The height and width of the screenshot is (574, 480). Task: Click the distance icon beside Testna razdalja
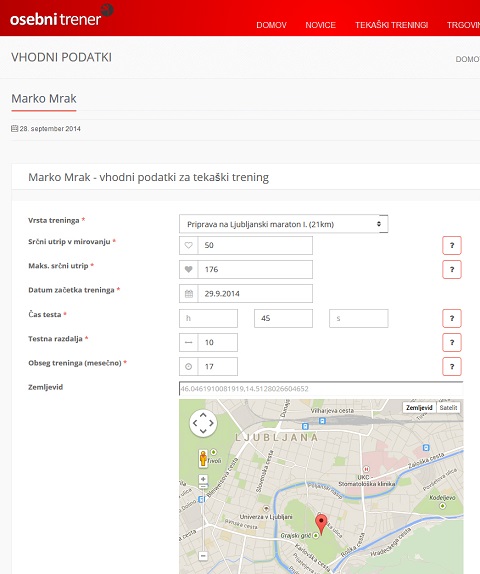[x=189, y=342]
